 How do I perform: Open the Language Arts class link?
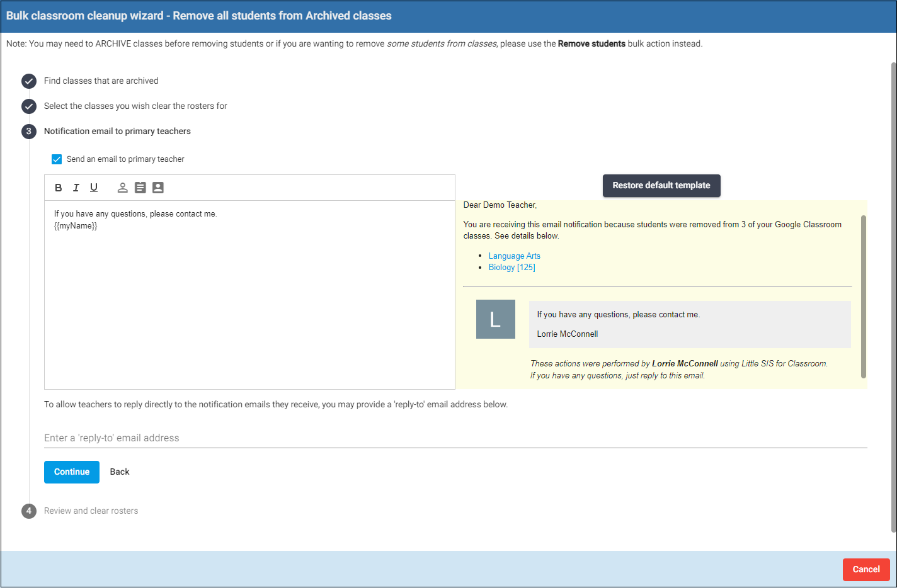pos(514,256)
